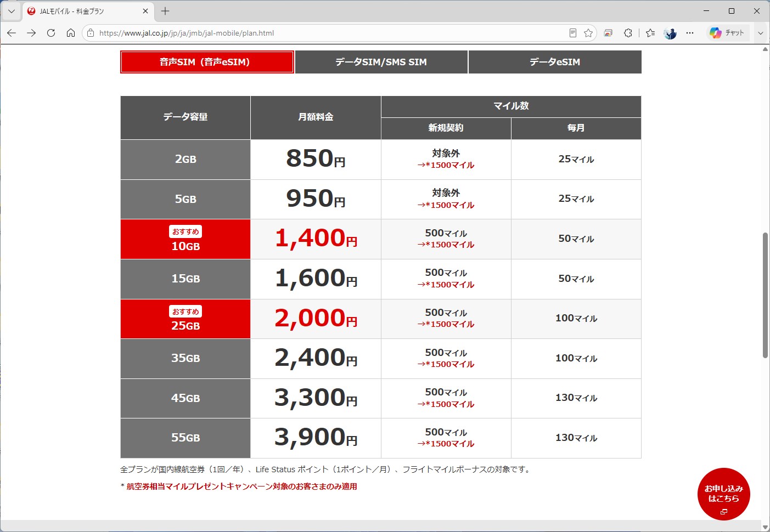Click the 2,400円 monthly price
Image resolution: width=770 pixels, height=532 pixels.
[x=316, y=358]
